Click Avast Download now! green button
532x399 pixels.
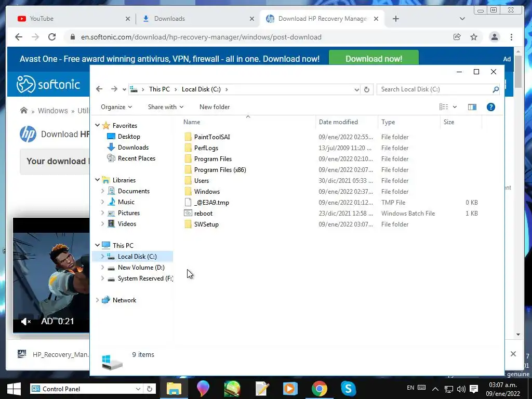(374, 58)
